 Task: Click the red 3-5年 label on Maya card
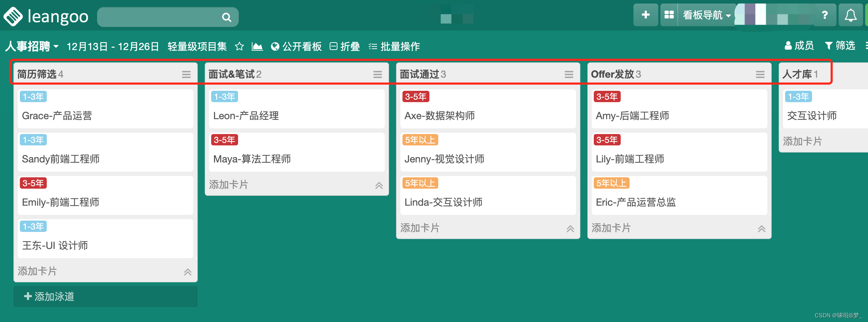[225, 140]
